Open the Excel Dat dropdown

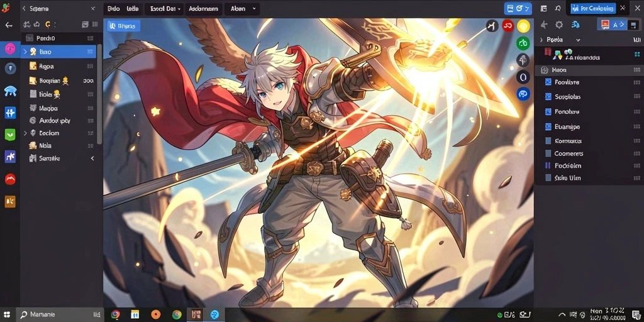tap(165, 8)
